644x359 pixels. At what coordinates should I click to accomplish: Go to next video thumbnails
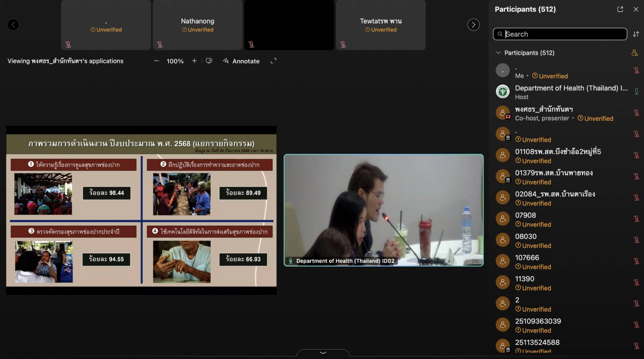(473, 25)
